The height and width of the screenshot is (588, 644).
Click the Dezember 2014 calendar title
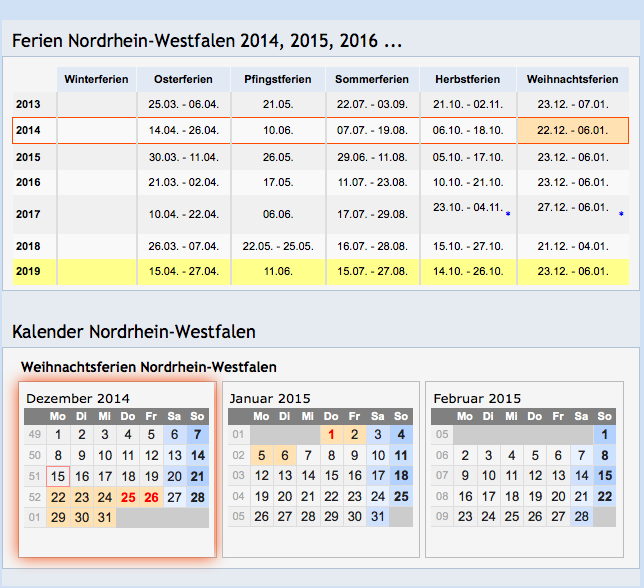78,398
